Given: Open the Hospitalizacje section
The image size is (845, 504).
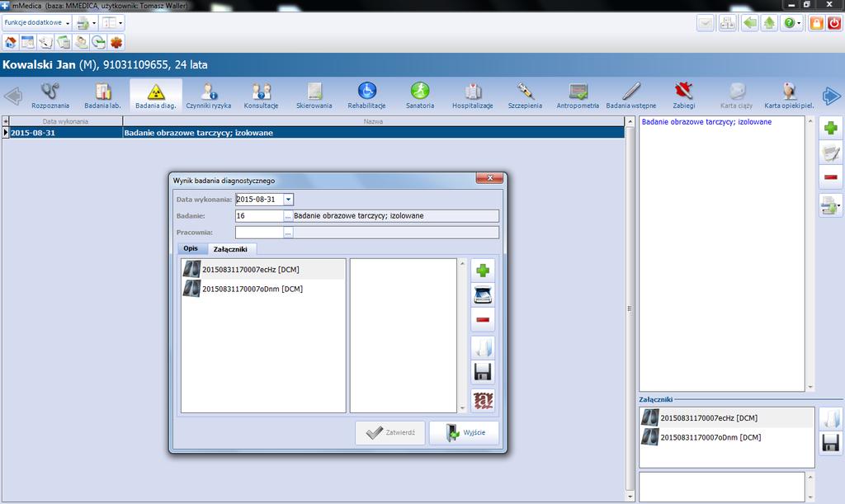Looking at the screenshot, I should [x=473, y=96].
